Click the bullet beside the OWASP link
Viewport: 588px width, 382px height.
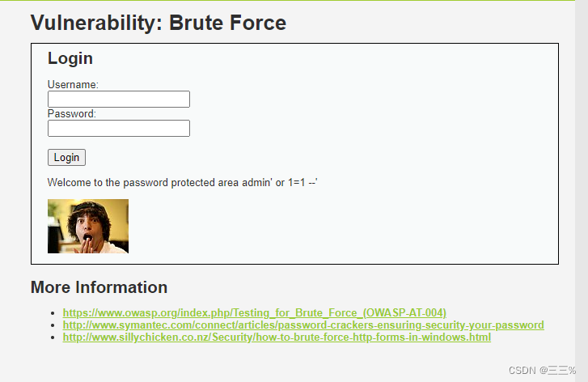pos(53,313)
